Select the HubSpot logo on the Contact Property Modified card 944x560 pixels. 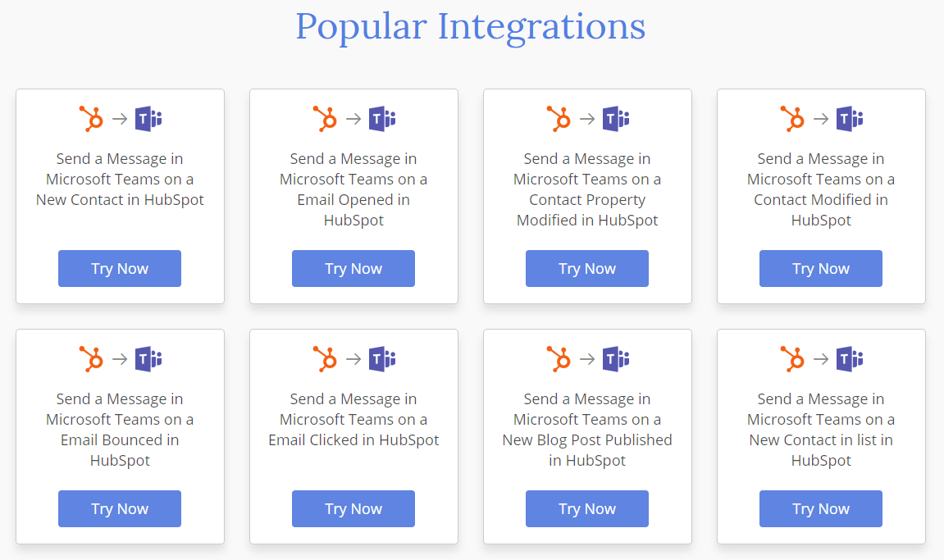558,118
